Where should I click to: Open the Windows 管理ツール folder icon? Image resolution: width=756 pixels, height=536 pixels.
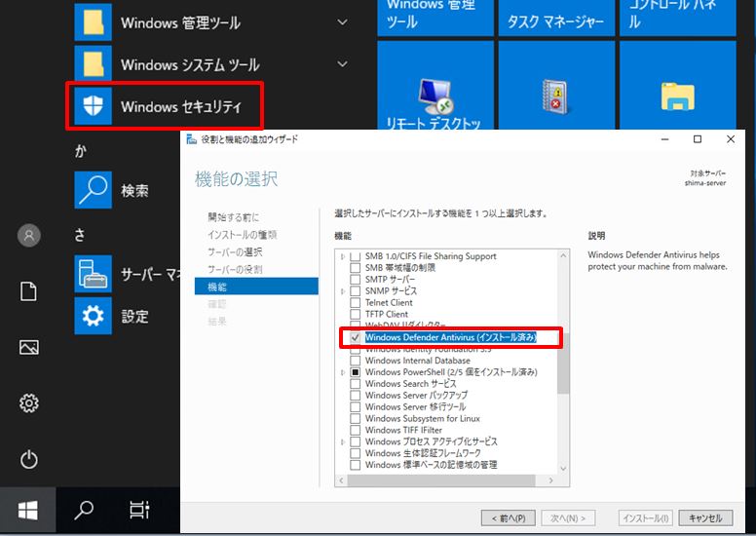tap(94, 22)
